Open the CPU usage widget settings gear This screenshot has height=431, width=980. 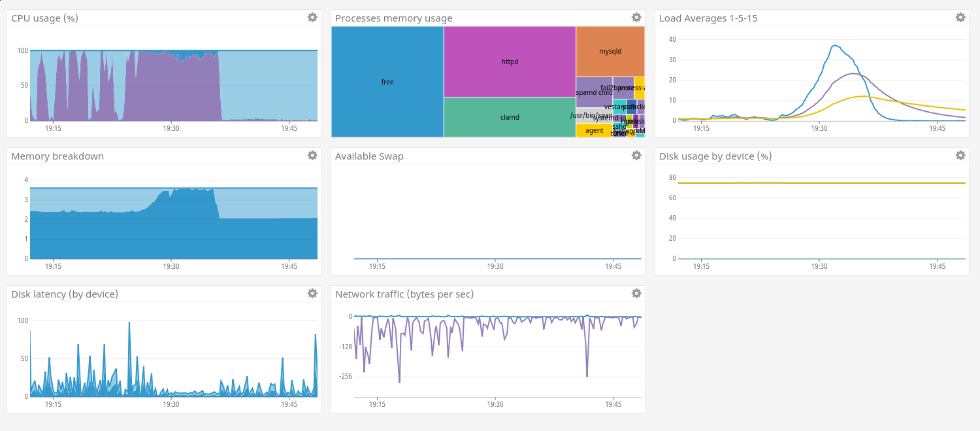[x=312, y=18]
